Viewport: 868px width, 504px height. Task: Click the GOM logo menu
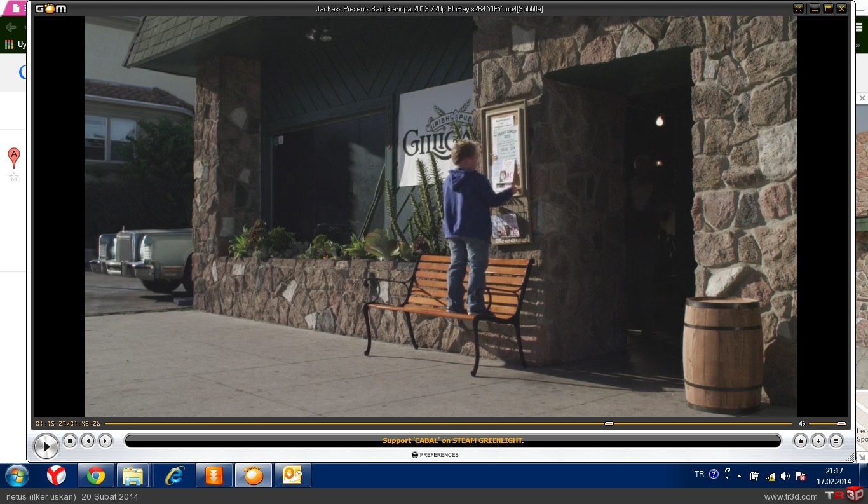click(51, 9)
